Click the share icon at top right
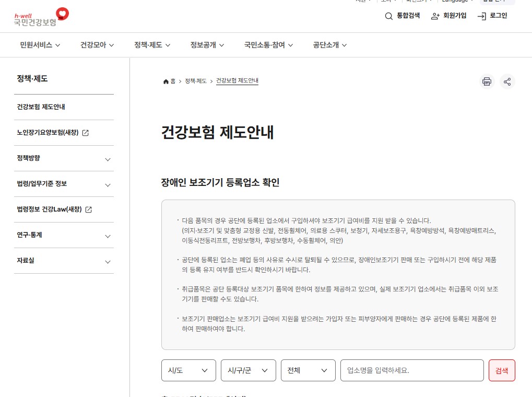The image size is (532, 397). (x=507, y=81)
